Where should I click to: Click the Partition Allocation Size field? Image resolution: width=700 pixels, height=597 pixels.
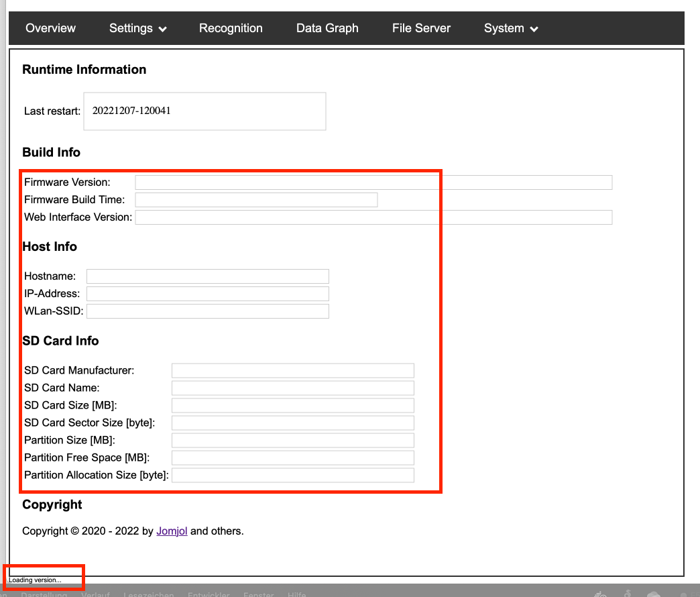point(293,475)
